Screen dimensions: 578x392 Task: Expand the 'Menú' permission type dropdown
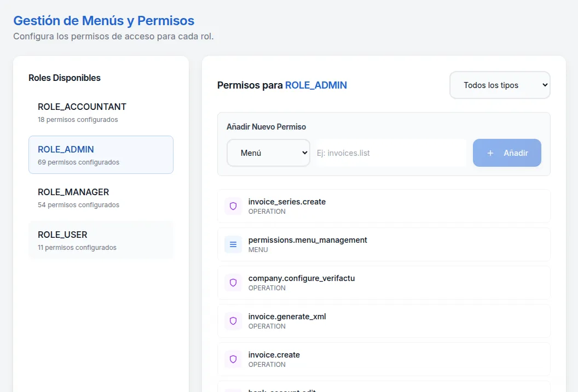[x=268, y=153]
